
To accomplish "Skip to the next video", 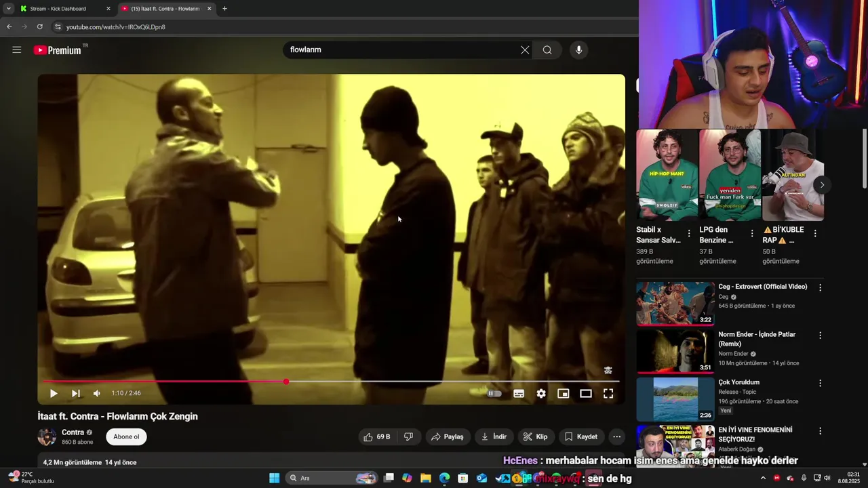I will point(75,393).
